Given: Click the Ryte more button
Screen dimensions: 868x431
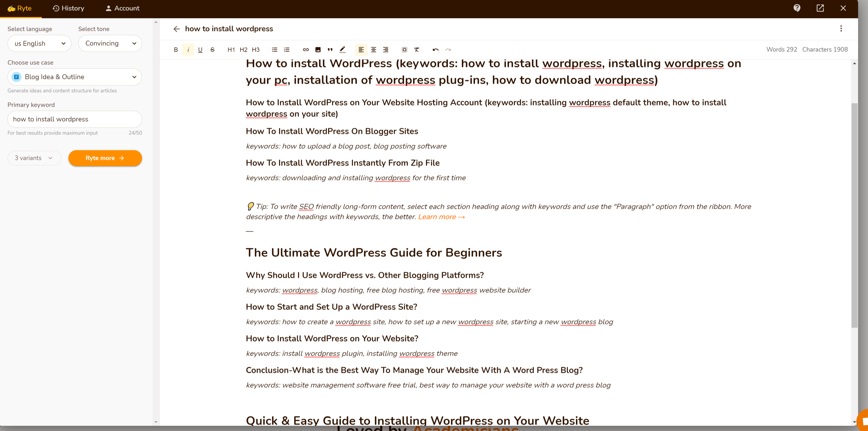Looking at the screenshot, I should point(105,158).
